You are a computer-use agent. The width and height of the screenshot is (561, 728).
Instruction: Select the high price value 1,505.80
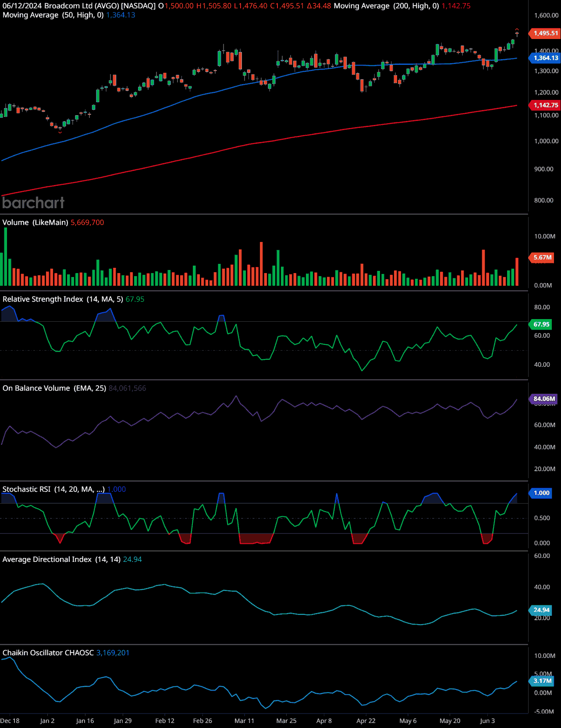(x=217, y=6)
